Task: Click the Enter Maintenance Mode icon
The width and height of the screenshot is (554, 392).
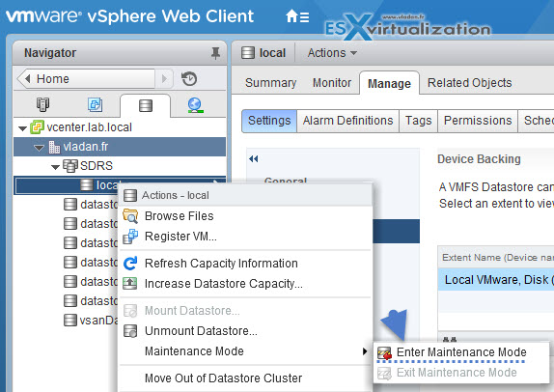Action: (x=384, y=352)
